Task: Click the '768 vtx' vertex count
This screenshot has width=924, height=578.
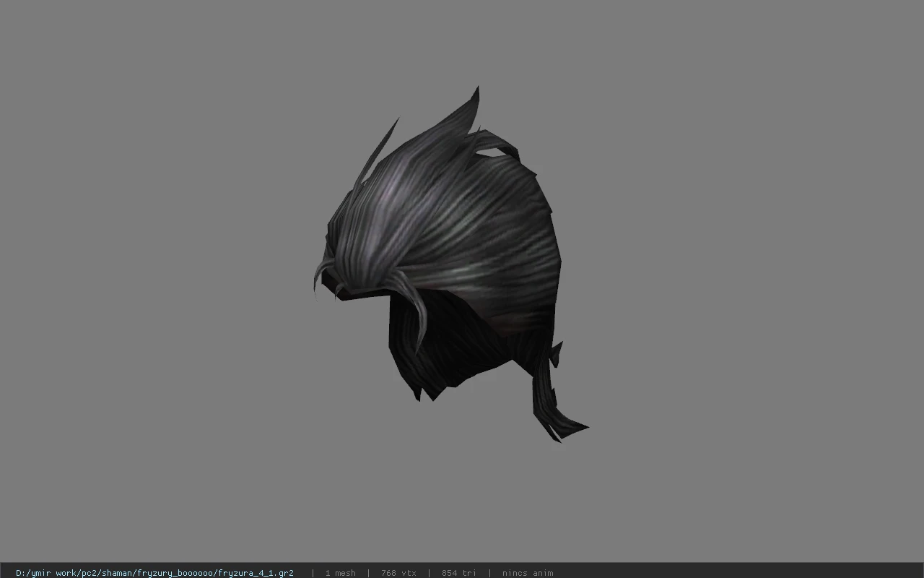Action: 398,573
